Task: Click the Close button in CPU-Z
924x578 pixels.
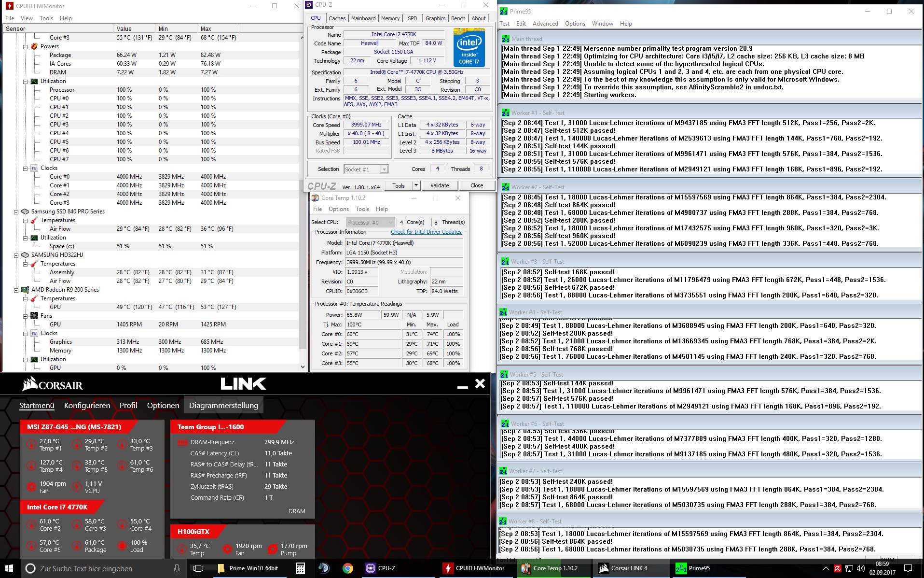Action: click(x=477, y=185)
